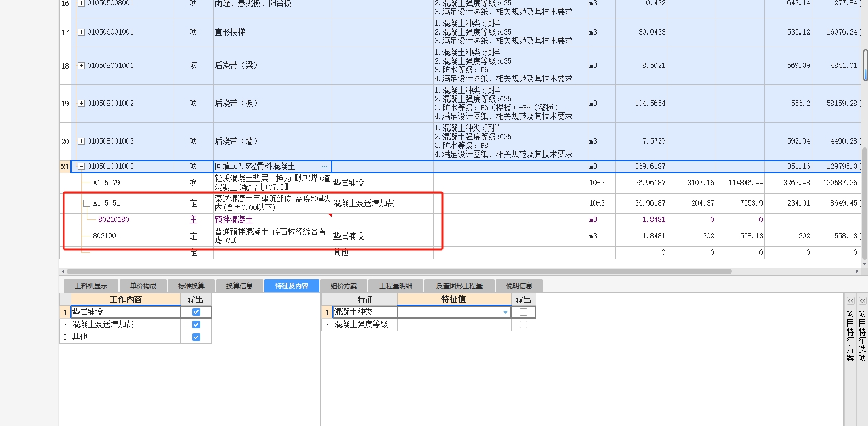Click horizontal scrollbar right arrow
The width and height of the screenshot is (868, 426).
(x=857, y=271)
